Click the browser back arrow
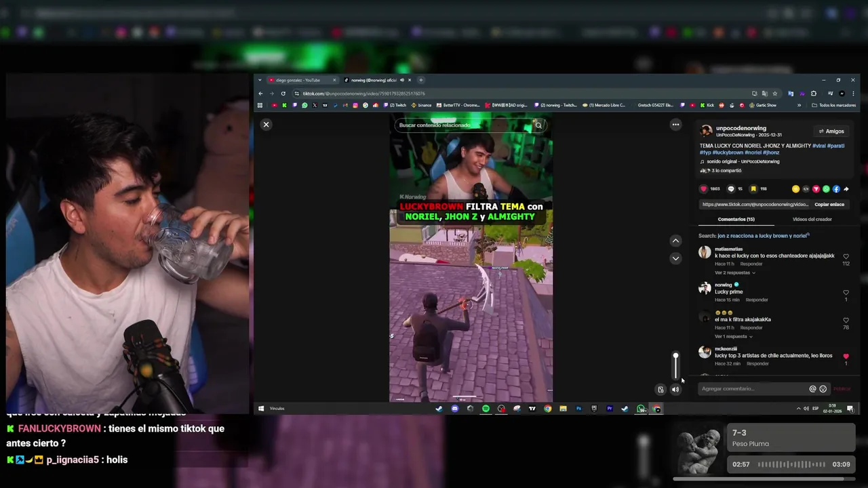Viewport: 868px width, 488px height. [x=260, y=94]
